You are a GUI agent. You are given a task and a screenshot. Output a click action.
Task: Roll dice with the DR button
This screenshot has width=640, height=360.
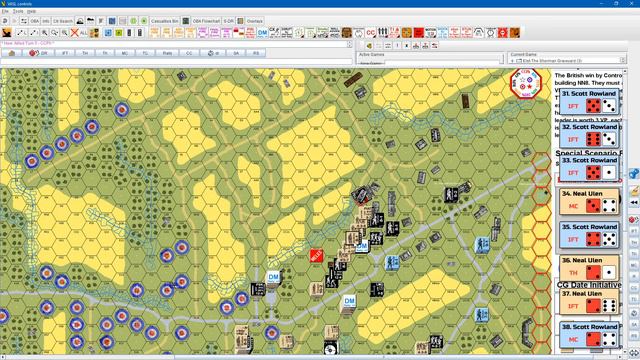(x=39, y=53)
